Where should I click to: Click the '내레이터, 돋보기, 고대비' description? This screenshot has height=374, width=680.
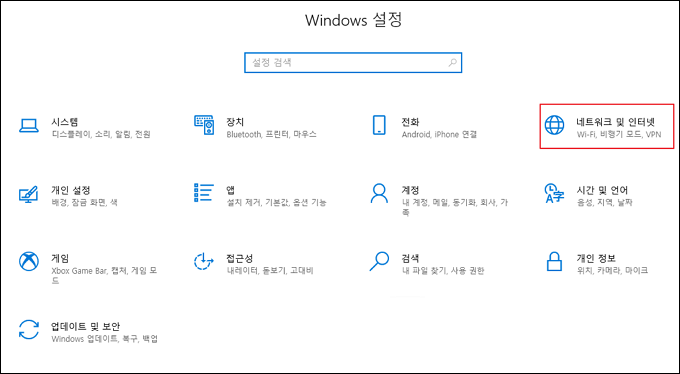(270, 270)
